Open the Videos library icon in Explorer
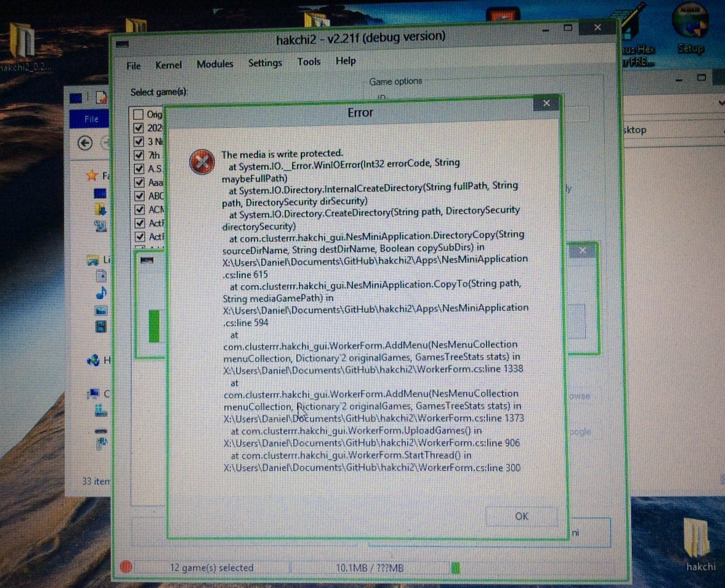The image size is (725, 588). click(x=101, y=326)
